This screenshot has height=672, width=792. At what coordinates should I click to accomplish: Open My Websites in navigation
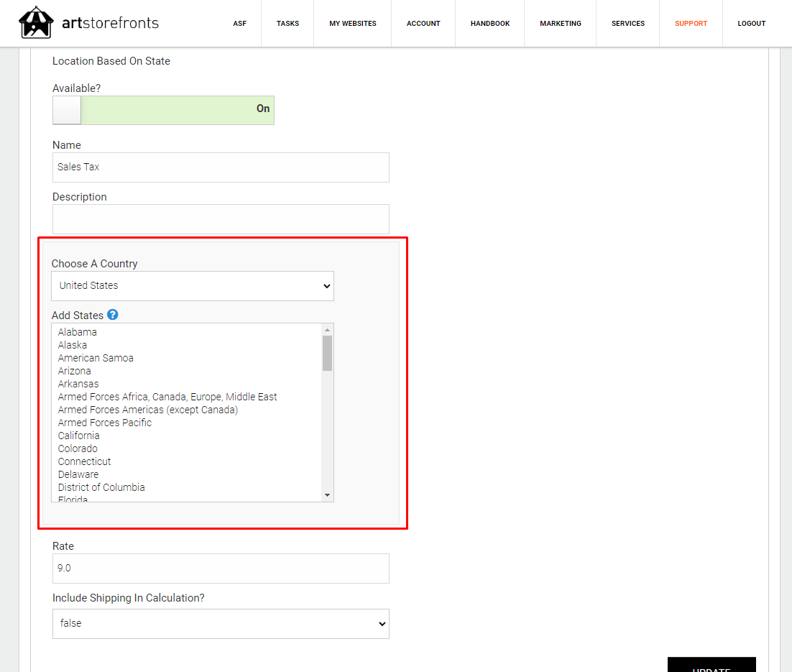(x=353, y=23)
